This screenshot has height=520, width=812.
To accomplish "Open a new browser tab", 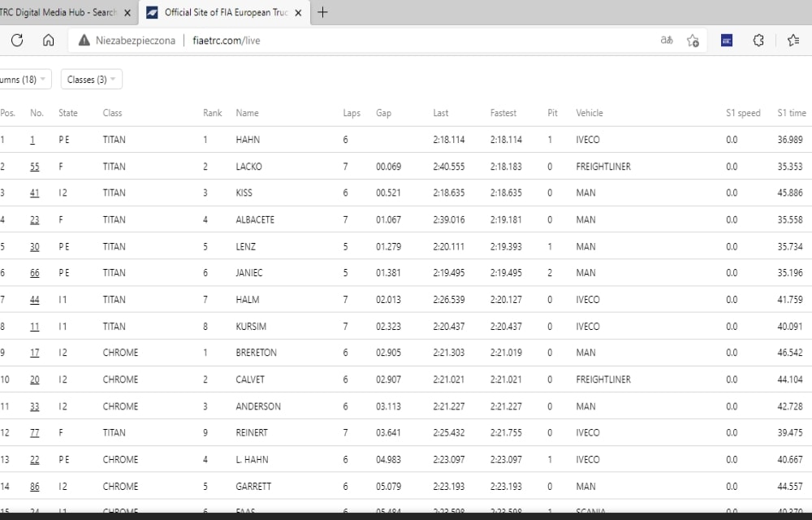I will coord(322,13).
